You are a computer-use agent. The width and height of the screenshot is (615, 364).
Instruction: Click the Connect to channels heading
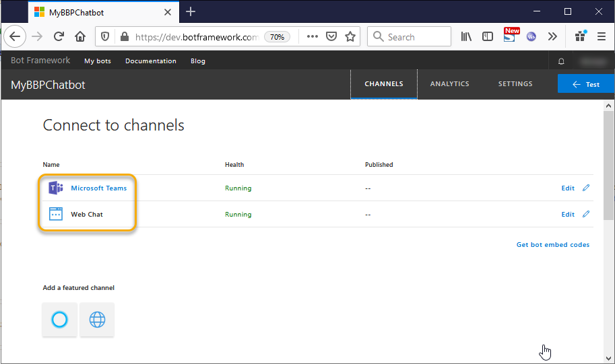[x=113, y=125]
